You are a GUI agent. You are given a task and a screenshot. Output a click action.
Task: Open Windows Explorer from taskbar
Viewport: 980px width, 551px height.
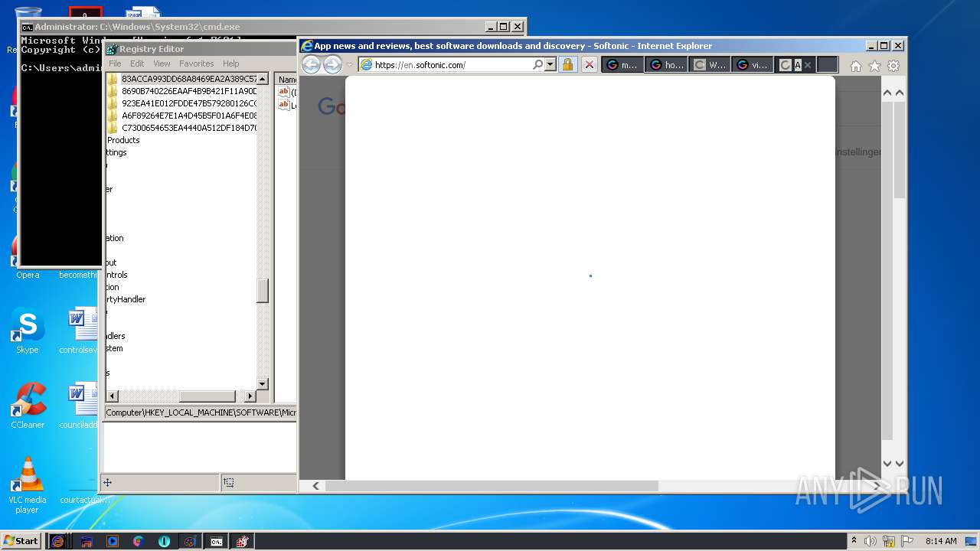pos(87,541)
